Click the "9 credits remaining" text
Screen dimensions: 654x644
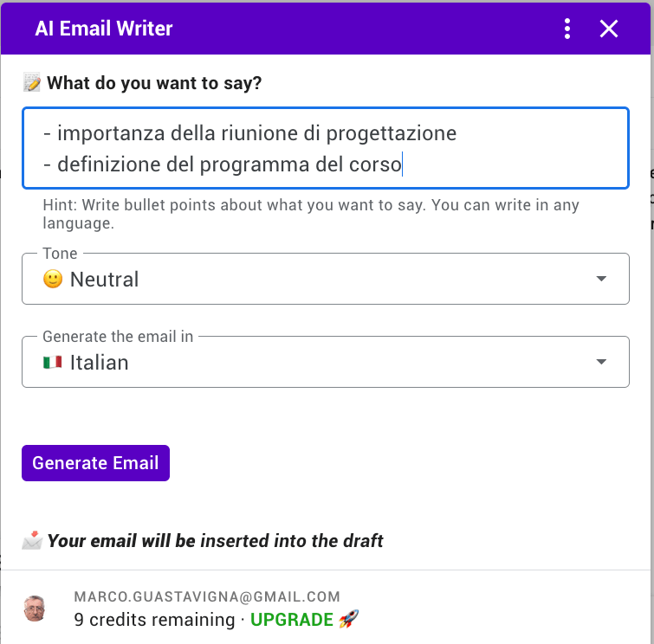coord(154,620)
